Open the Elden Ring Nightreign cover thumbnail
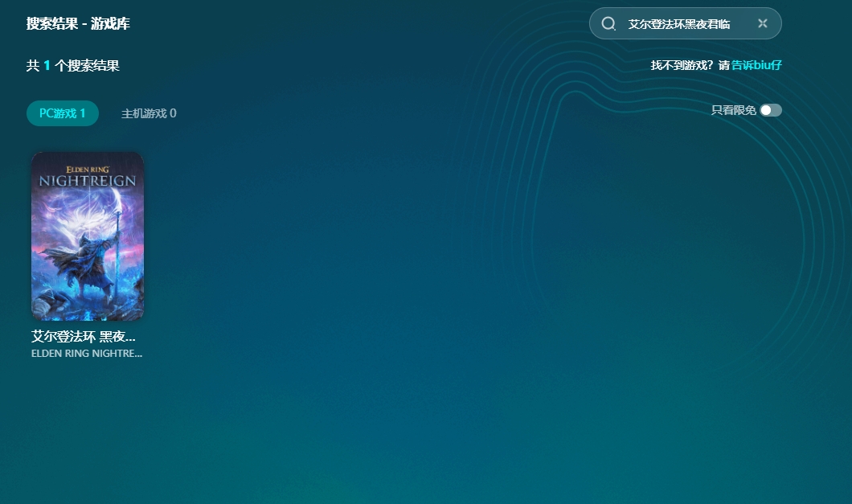This screenshot has width=852, height=504. coord(88,236)
